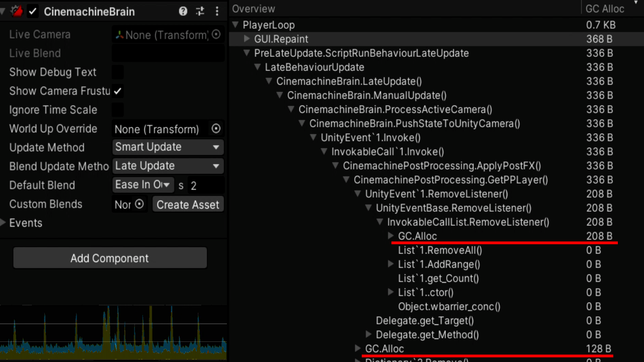Collapse the PlayerLoop tree row arrow
The width and height of the screenshot is (644, 362).
(x=235, y=25)
